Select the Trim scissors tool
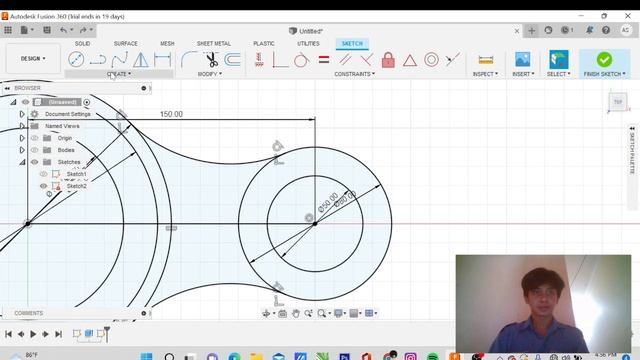The width and height of the screenshot is (640, 360). click(x=211, y=60)
